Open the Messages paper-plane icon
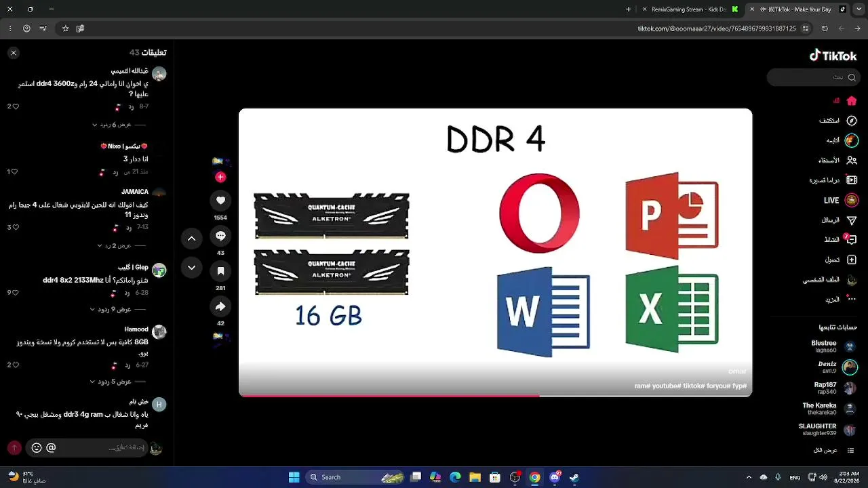The width and height of the screenshot is (868, 488). [852, 220]
